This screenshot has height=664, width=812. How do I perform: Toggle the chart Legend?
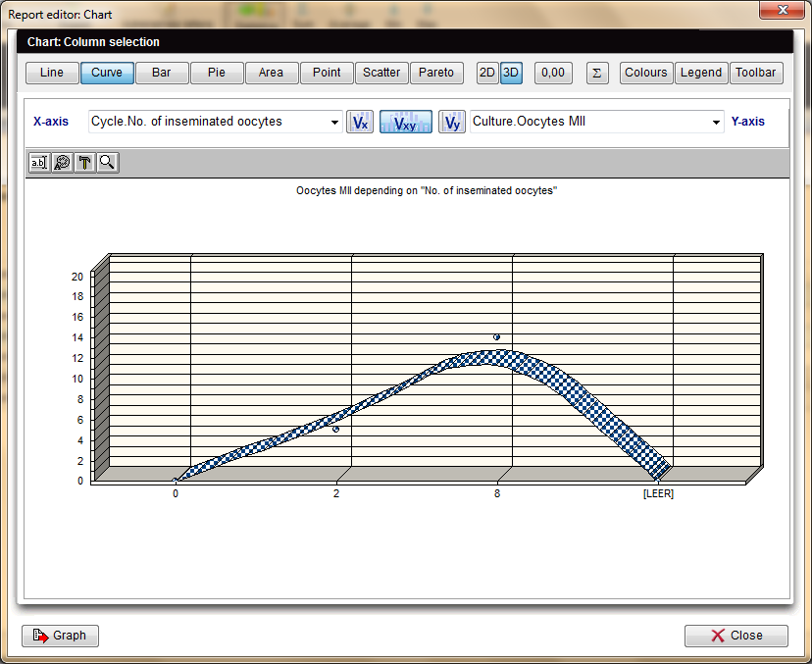[701, 73]
